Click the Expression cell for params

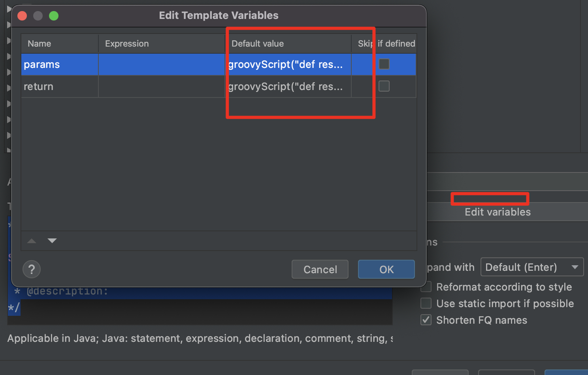coord(161,64)
